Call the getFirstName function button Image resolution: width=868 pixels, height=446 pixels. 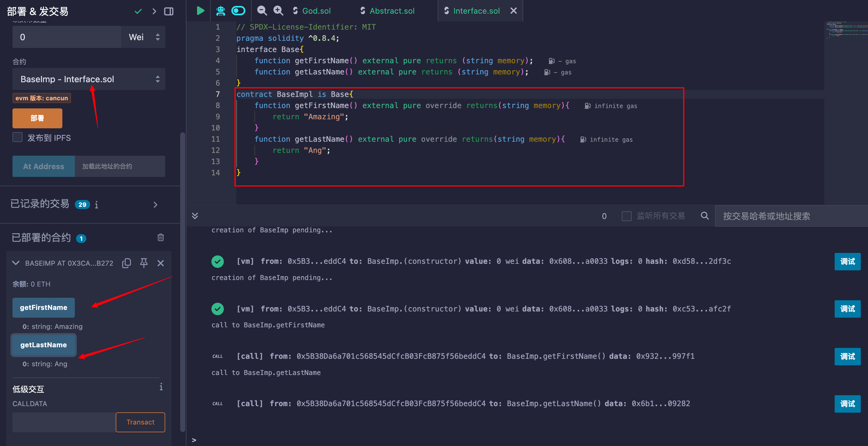43,307
